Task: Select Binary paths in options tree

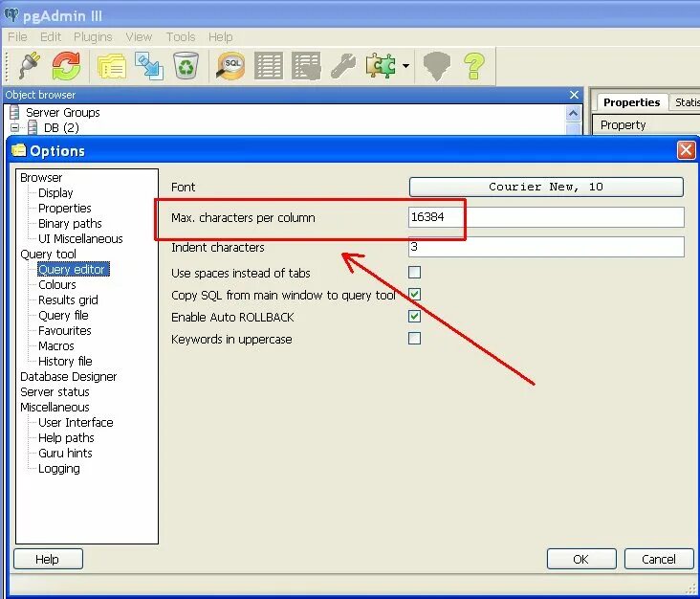Action: click(x=70, y=223)
